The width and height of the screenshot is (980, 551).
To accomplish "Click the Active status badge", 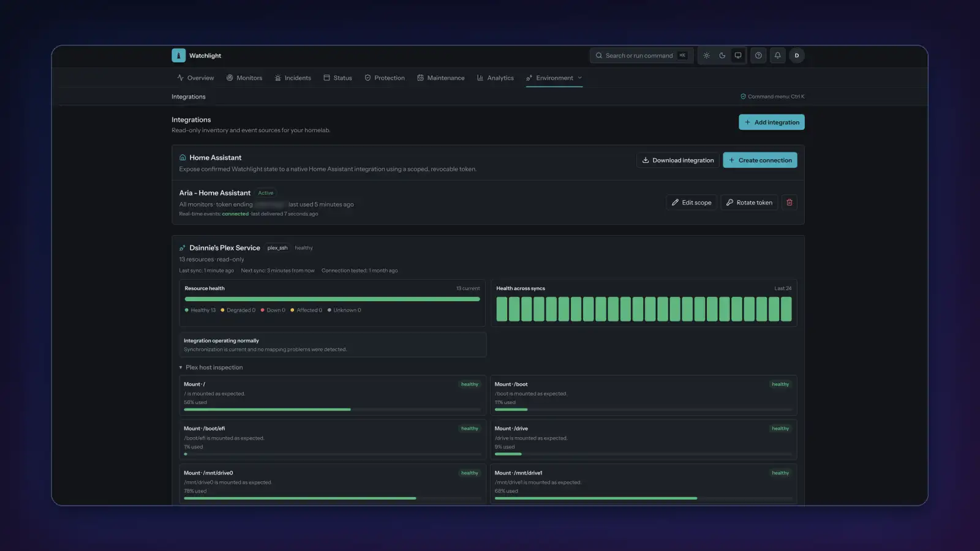I will (x=266, y=193).
